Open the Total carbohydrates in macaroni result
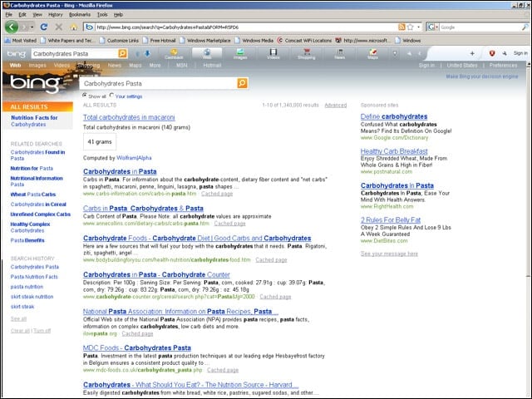This screenshot has width=532, height=399. 129,117
